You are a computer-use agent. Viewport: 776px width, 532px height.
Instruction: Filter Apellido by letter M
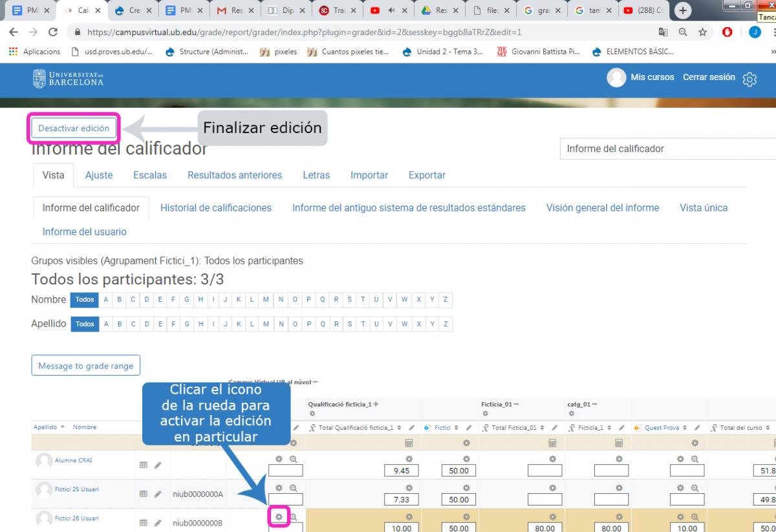(266, 324)
